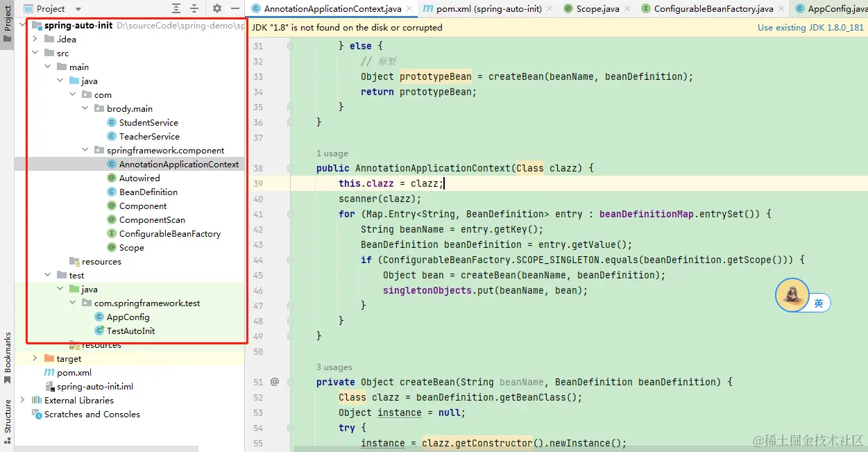Image resolution: width=868 pixels, height=452 pixels.
Task: Close the Scope.java tab
Action: pos(627,9)
